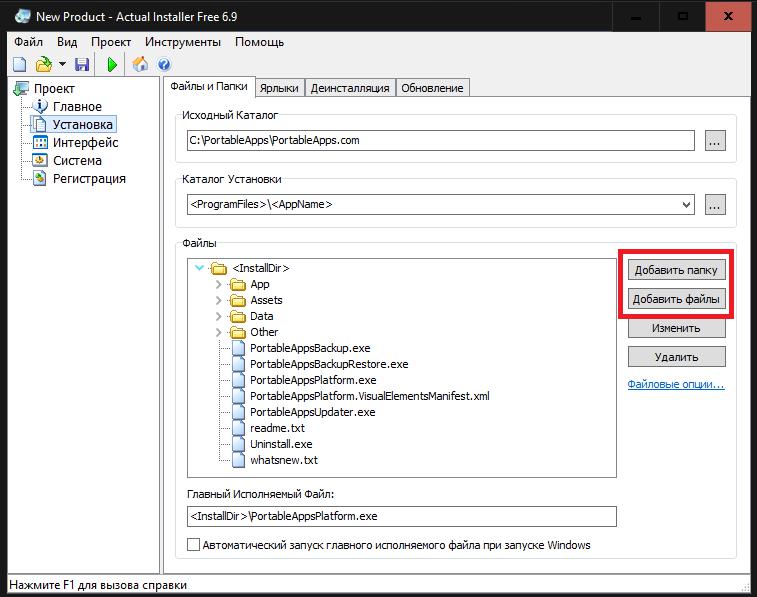The width and height of the screenshot is (757, 597).
Task: Select Главное in the project tree
Action: pos(77,107)
